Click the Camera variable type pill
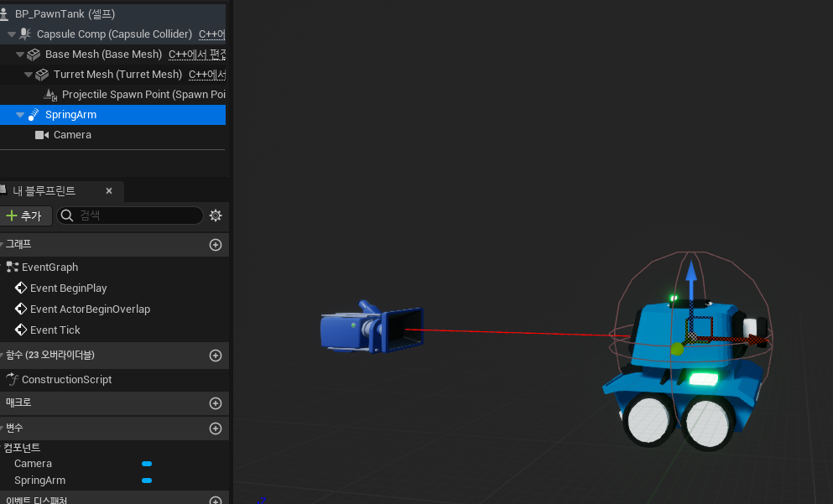833x504 pixels. tap(147, 464)
